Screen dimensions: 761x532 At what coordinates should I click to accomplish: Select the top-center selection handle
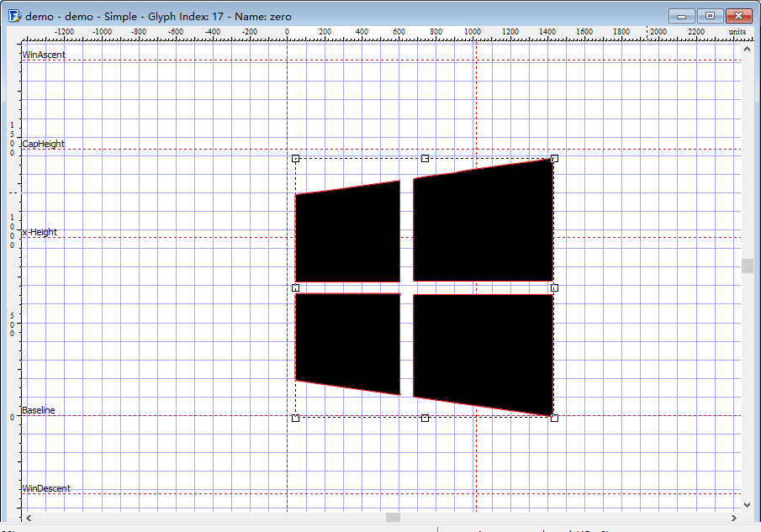pos(425,159)
